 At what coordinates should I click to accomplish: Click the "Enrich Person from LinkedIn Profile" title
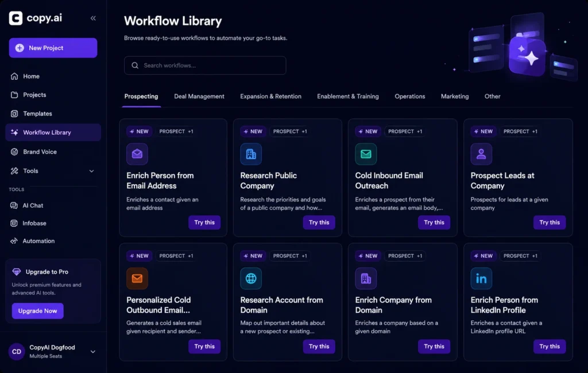tap(504, 305)
